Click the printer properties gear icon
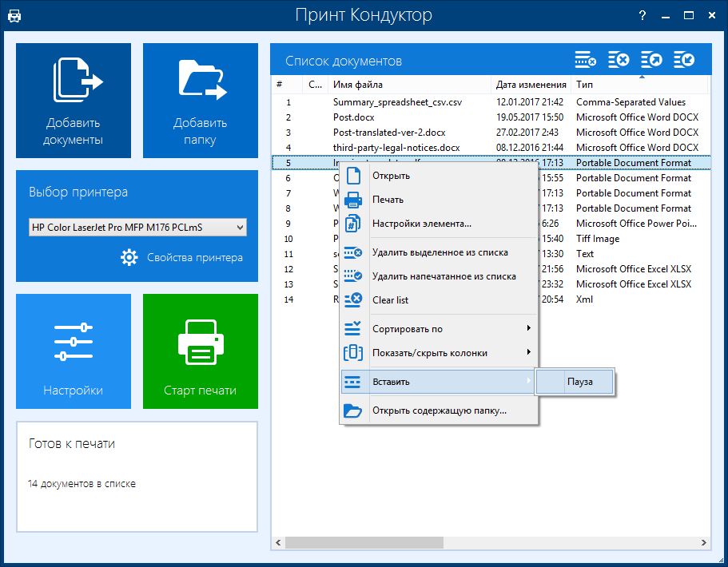Image resolution: width=728 pixels, height=567 pixels. (129, 257)
